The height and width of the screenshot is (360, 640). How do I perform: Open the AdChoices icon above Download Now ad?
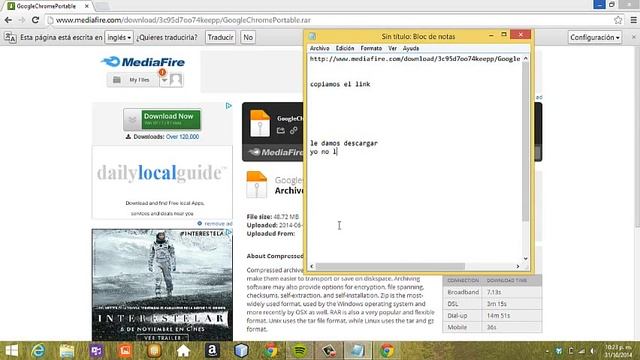(x=229, y=106)
